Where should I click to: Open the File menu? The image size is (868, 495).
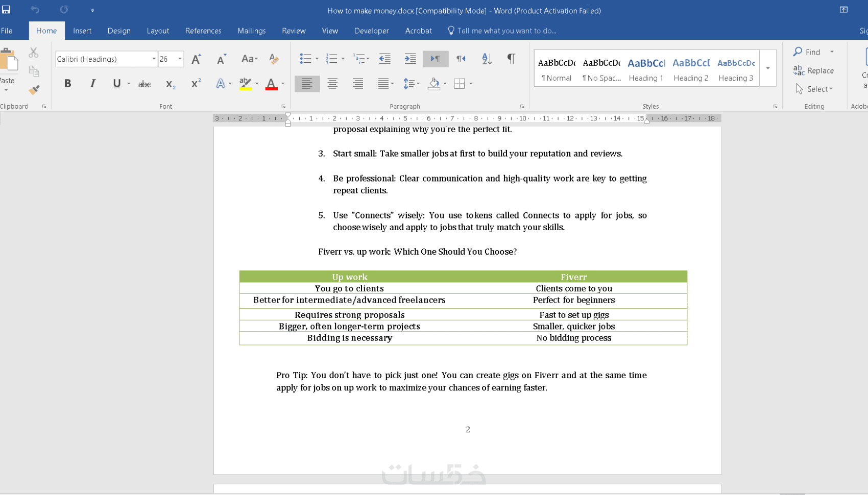tap(7, 31)
